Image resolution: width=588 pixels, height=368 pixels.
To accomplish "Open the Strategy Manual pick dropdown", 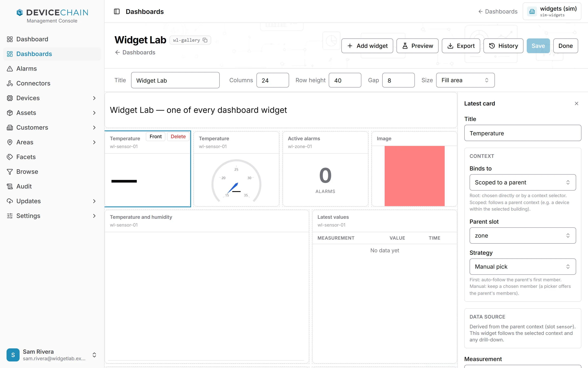I will (x=522, y=267).
